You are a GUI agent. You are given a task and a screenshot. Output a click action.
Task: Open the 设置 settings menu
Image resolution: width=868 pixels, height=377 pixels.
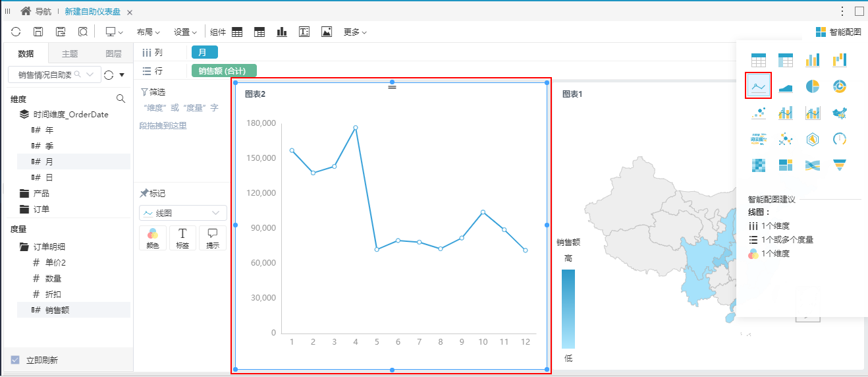pos(186,32)
